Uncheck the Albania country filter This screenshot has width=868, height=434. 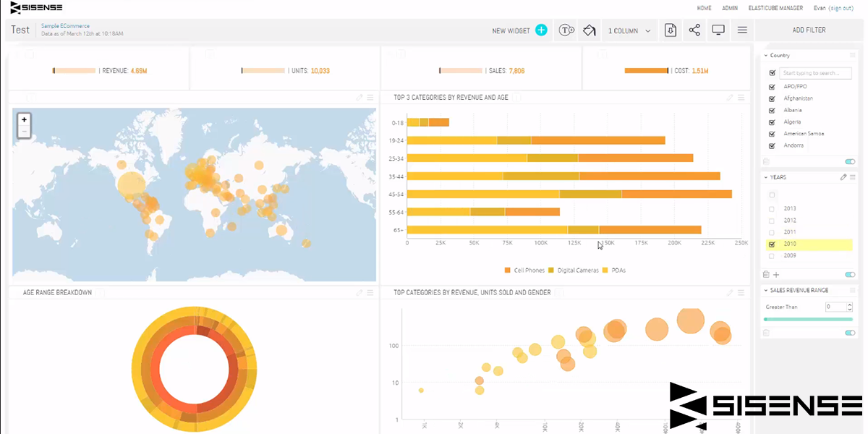pyautogui.click(x=773, y=109)
